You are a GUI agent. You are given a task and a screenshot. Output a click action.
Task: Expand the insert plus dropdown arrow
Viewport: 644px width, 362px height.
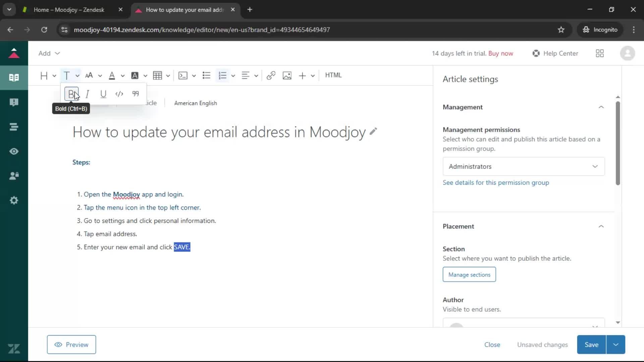(313, 76)
